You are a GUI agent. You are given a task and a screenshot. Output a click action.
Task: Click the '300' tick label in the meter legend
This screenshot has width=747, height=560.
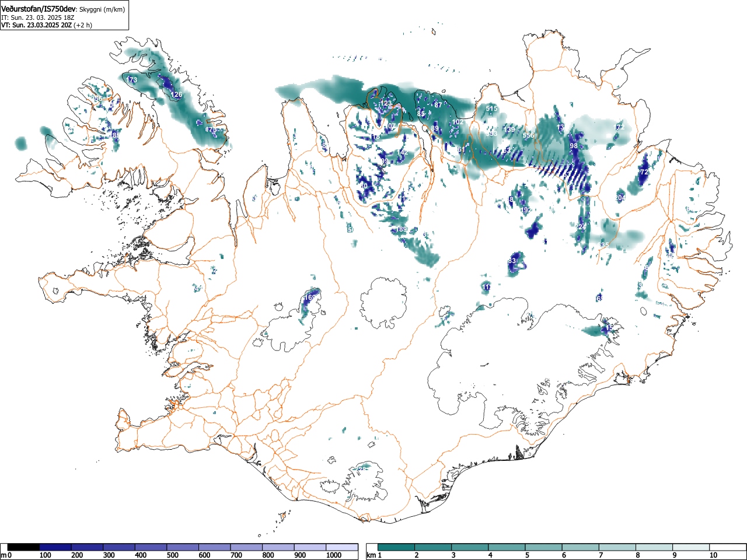click(109, 555)
